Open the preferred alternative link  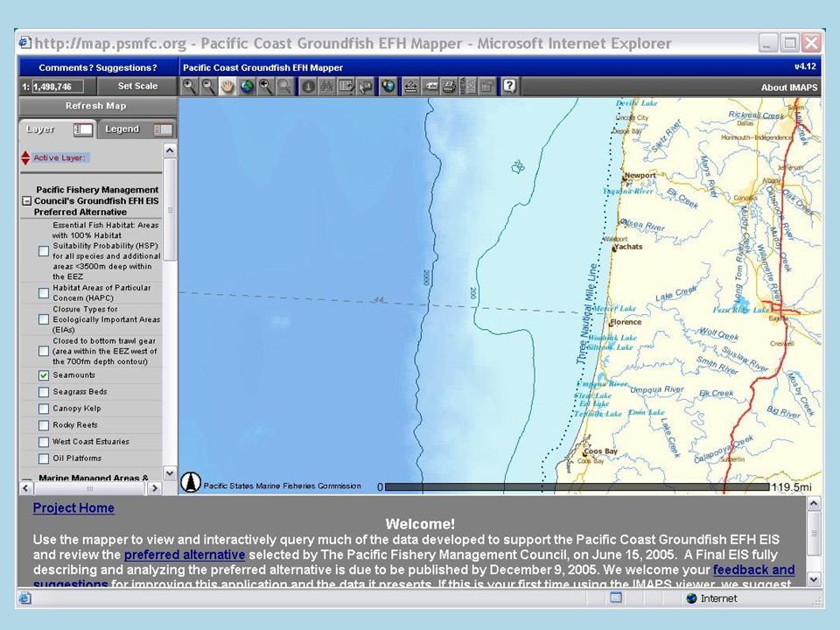click(185, 555)
